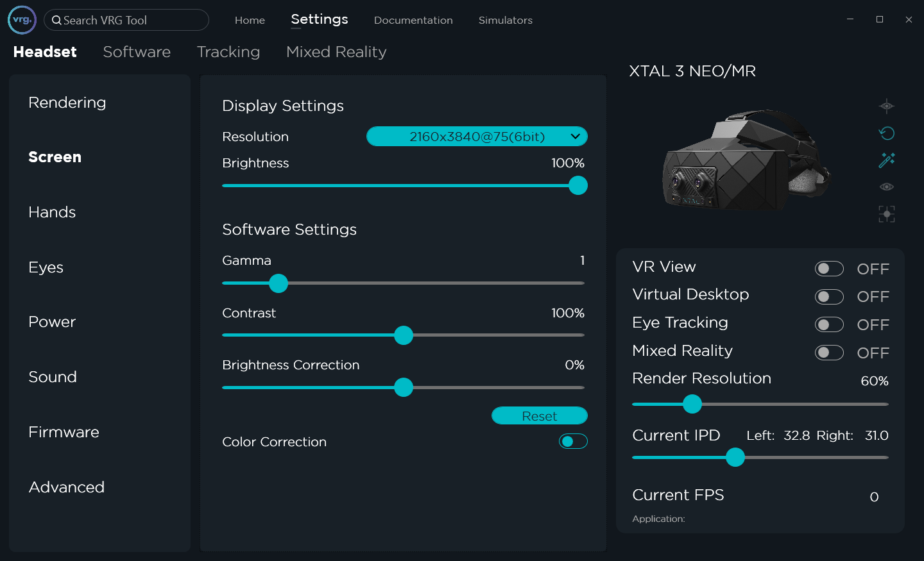Toggle the VR View switch
Viewport: 924px width, 561px height.
(829, 269)
